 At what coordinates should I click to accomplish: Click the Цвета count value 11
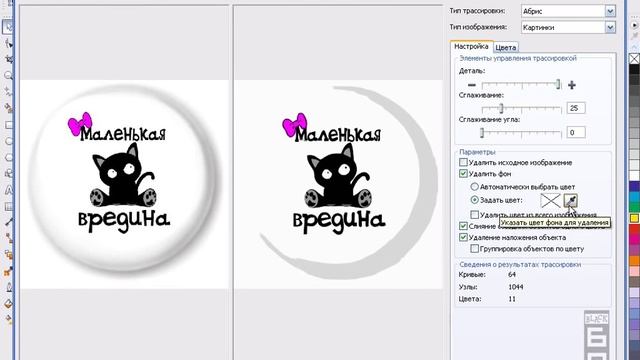[512, 299]
